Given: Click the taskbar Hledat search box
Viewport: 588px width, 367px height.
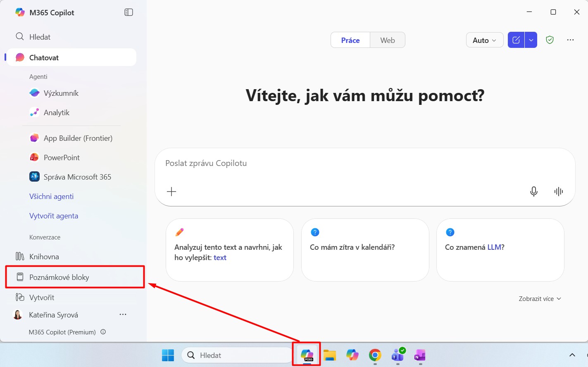Looking at the screenshot, I should tap(237, 355).
